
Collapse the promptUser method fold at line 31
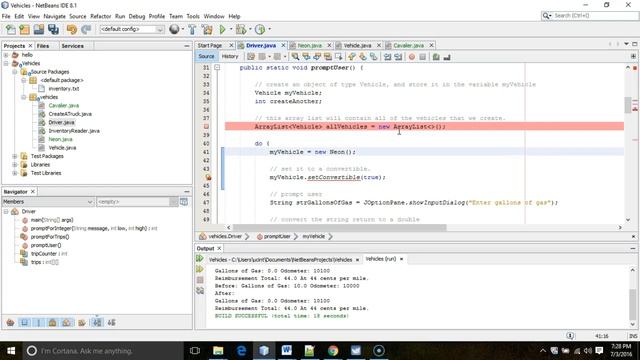click(217, 68)
